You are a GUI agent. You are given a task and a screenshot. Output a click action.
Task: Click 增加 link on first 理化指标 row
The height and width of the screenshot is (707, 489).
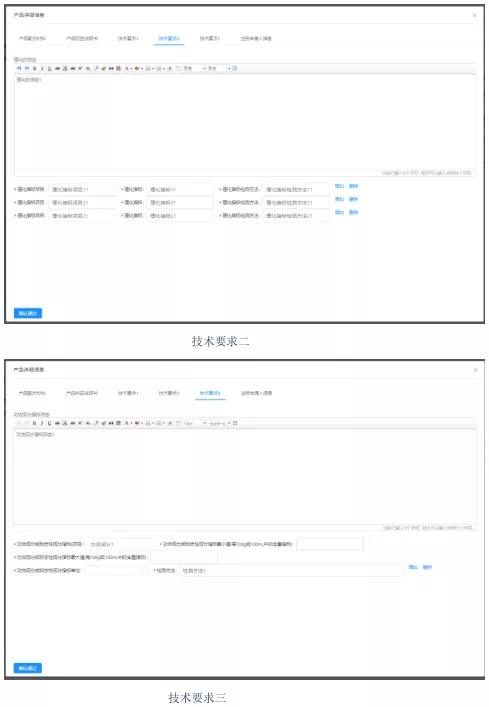click(339, 186)
